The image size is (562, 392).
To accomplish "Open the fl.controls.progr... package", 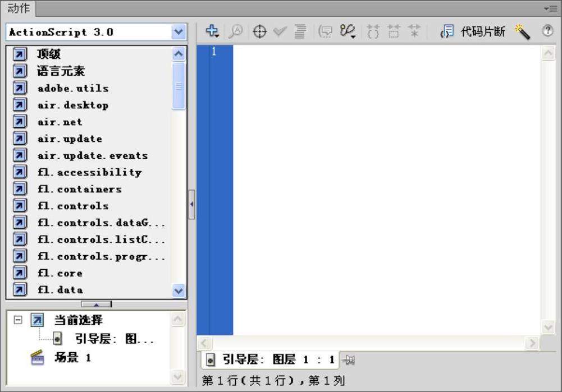I will click(x=102, y=256).
